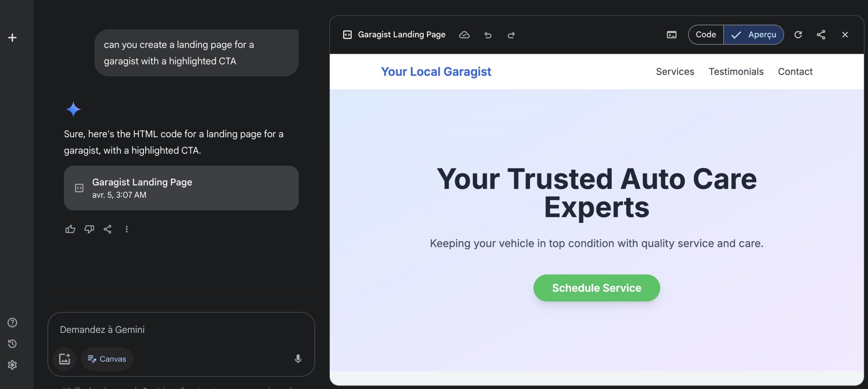This screenshot has width=868, height=389.
Task: Undo the last canvas change
Action: (488, 35)
